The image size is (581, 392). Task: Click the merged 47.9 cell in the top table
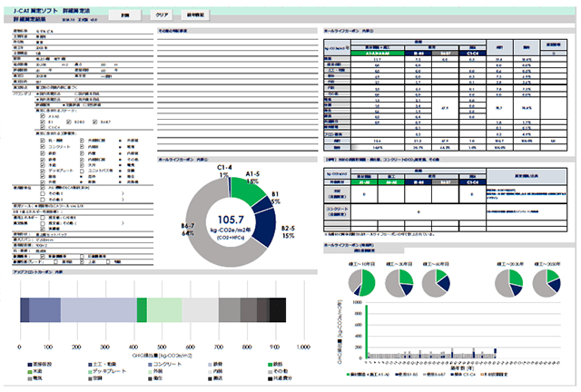pyautogui.click(x=446, y=108)
